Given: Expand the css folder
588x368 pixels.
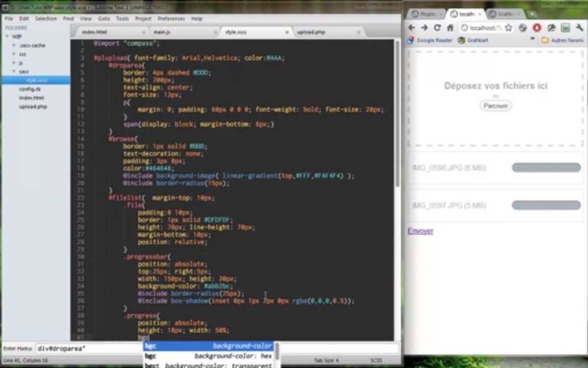Looking at the screenshot, I should click(14, 54).
